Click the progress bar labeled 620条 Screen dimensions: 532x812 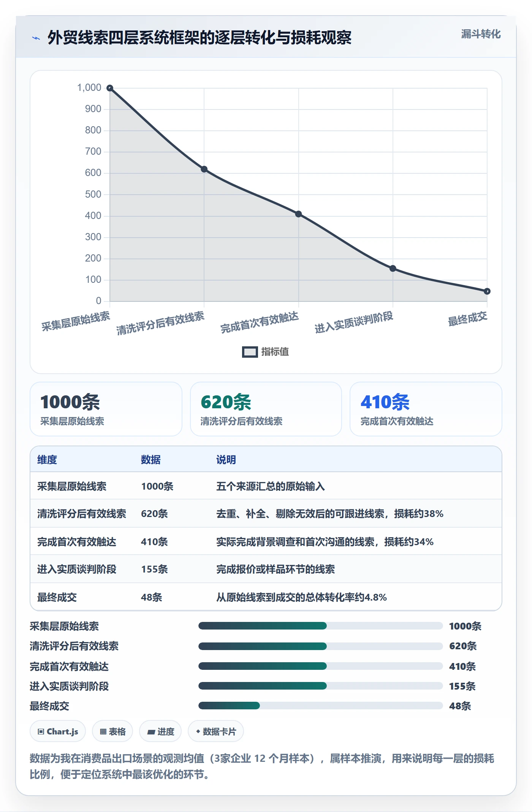pos(320,646)
